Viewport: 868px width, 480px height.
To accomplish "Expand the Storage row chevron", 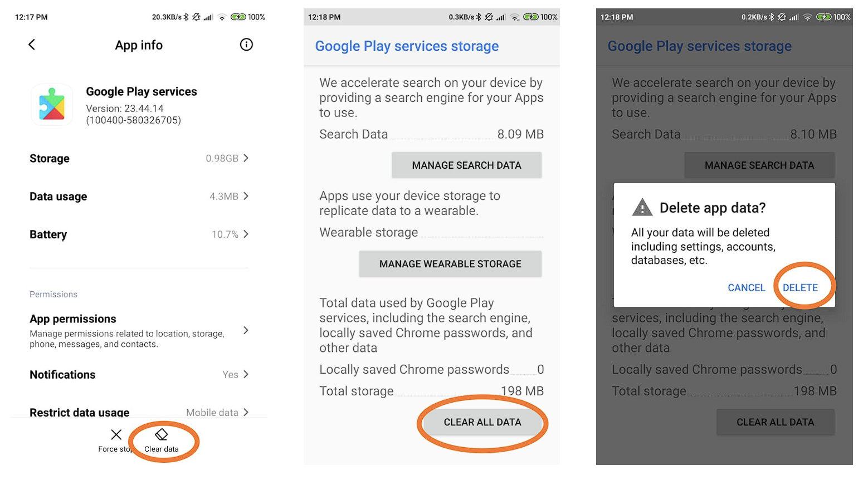I will pyautogui.click(x=246, y=158).
